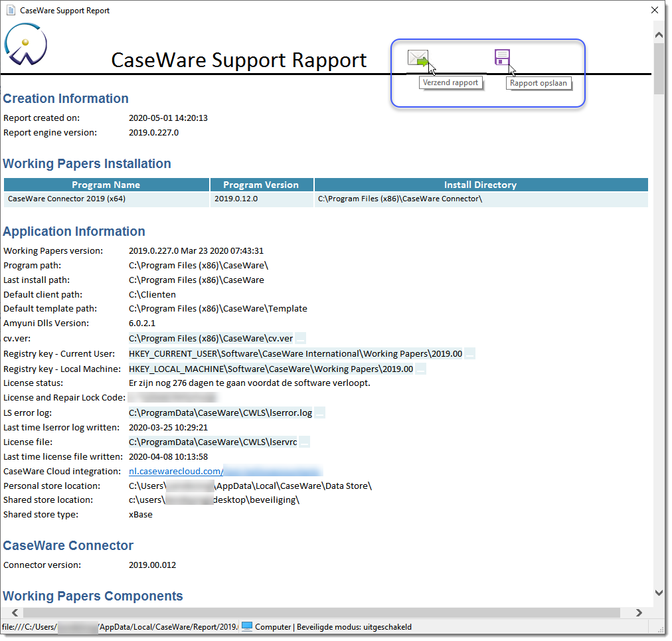Click the Install Directory column header

coord(481,185)
